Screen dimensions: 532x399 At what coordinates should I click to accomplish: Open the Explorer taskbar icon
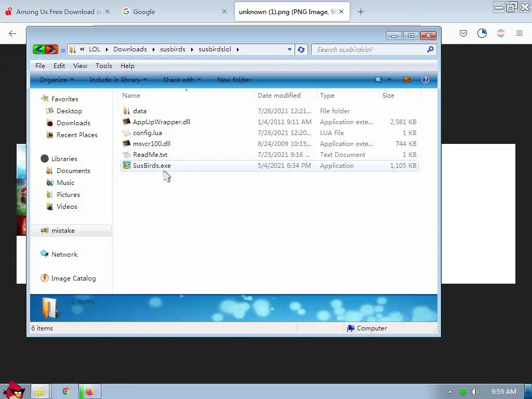(40, 392)
